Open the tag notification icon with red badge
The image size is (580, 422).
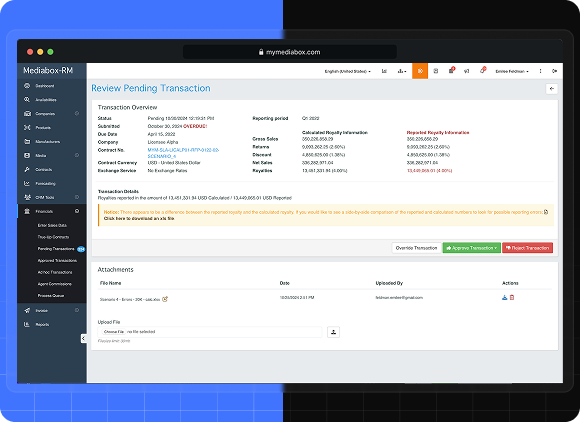pyautogui.click(x=483, y=71)
